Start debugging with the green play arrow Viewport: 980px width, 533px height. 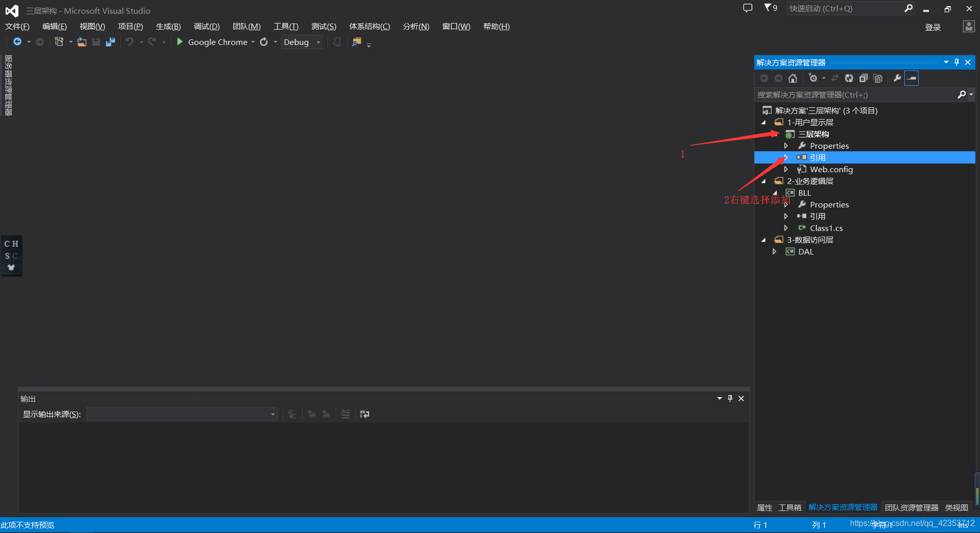click(180, 42)
